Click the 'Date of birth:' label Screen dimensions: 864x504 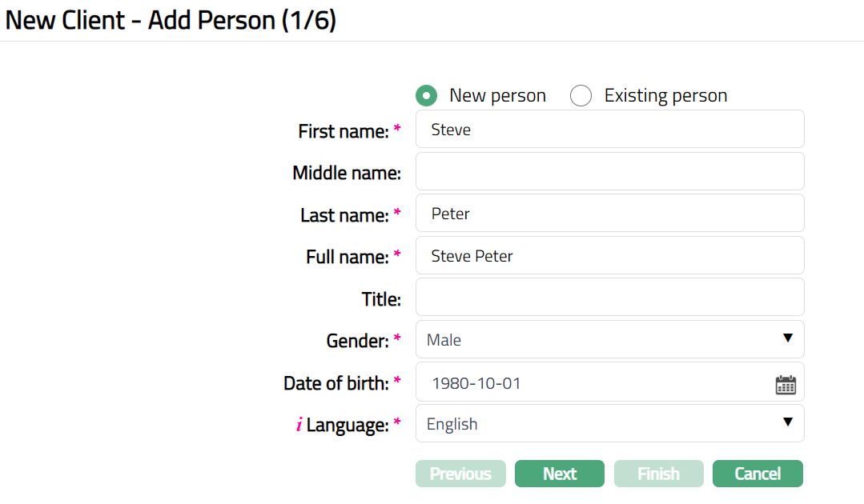click(336, 383)
